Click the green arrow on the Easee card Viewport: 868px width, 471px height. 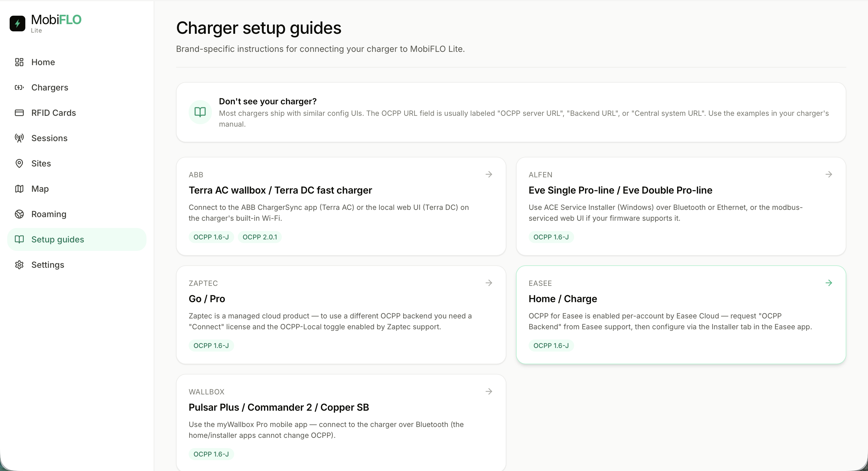829,283
